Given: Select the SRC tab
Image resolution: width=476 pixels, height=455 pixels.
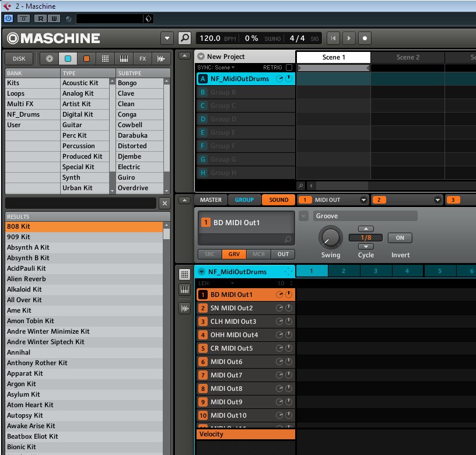Looking at the screenshot, I should 209,254.
